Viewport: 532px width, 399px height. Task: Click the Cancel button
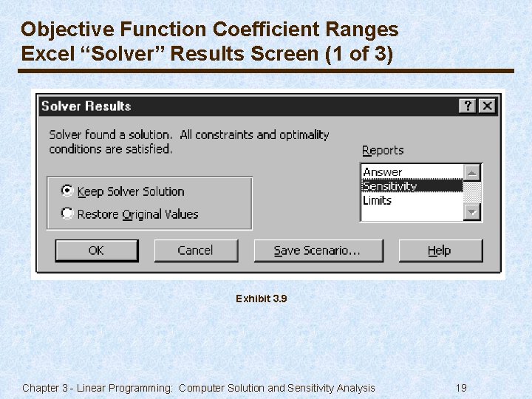(196, 250)
